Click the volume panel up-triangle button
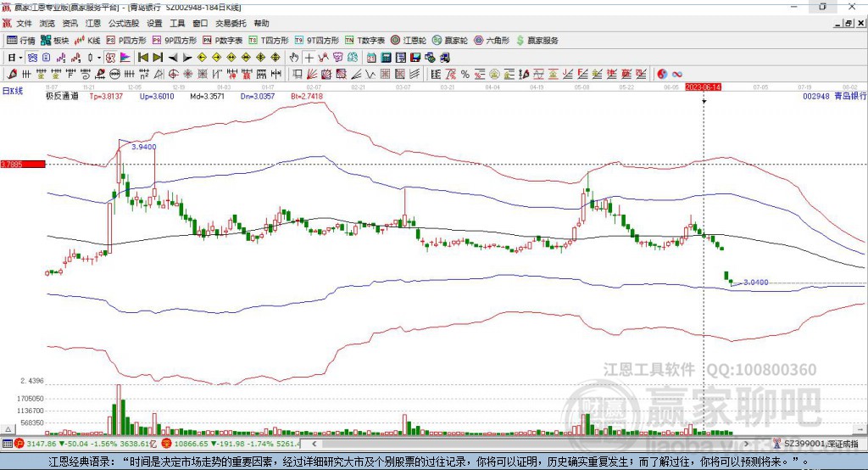This screenshot has width=868, height=470. [x=8, y=429]
